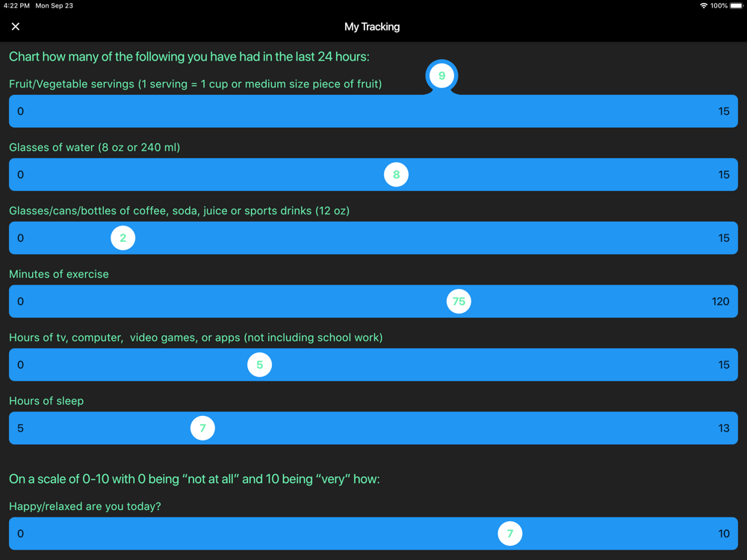Tap the coffee/soda drinks slider thumb showing 2

[x=123, y=238]
